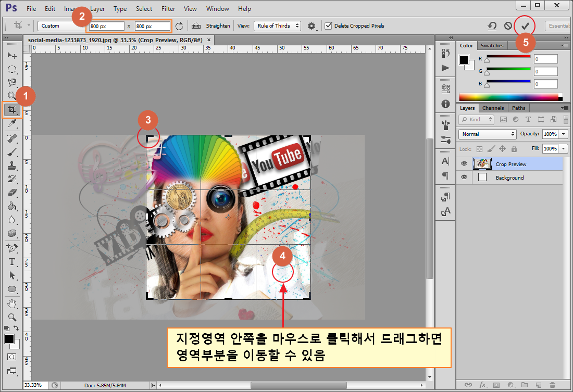Select the Hand tool
The height and width of the screenshot is (392, 573).
12,304
